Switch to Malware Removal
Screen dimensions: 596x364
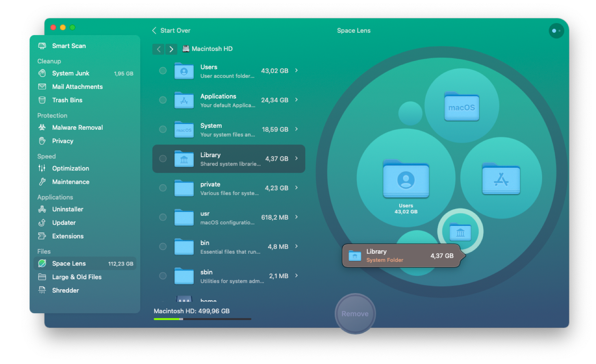tap(85, 127)
